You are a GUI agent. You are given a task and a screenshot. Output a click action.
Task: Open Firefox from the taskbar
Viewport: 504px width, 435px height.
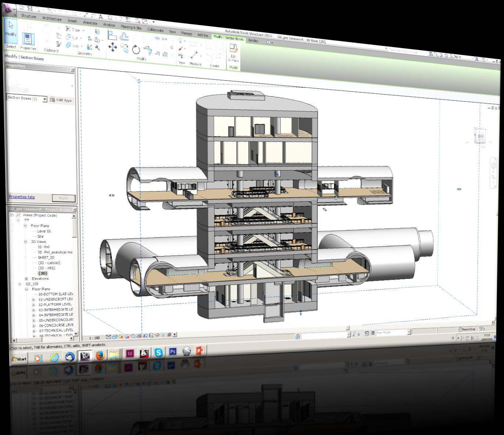click(x=100, y=355)
